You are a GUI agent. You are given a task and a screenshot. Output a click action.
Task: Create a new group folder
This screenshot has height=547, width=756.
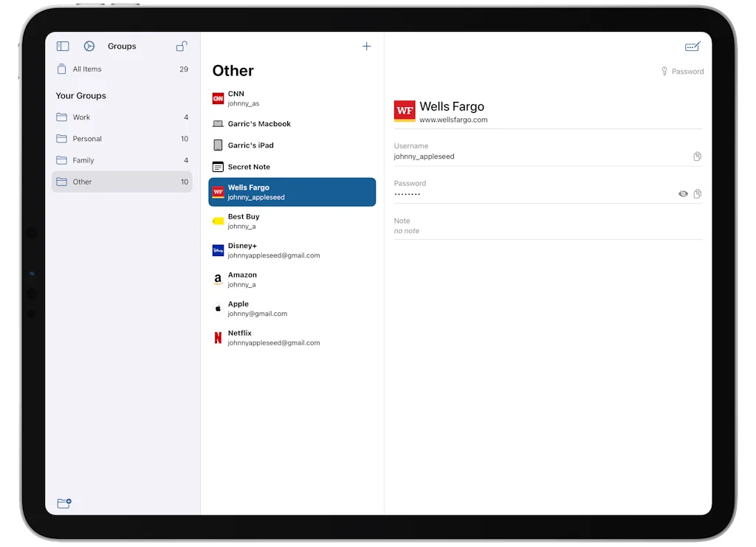tap(64, 503)
